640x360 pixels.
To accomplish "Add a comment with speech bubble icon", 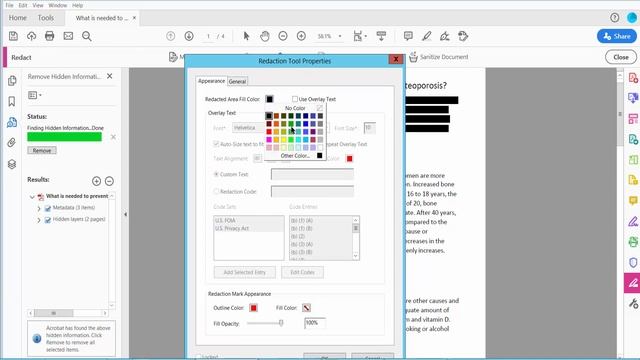I will (x=408, y=36).
